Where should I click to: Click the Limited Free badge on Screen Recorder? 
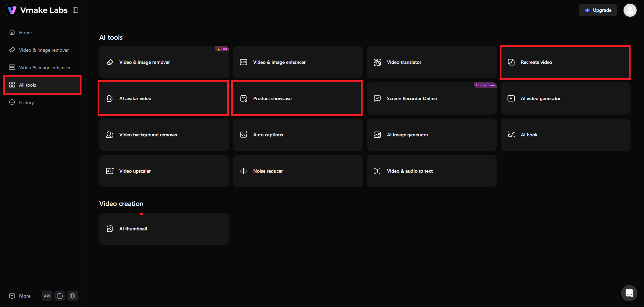point(485,85)
